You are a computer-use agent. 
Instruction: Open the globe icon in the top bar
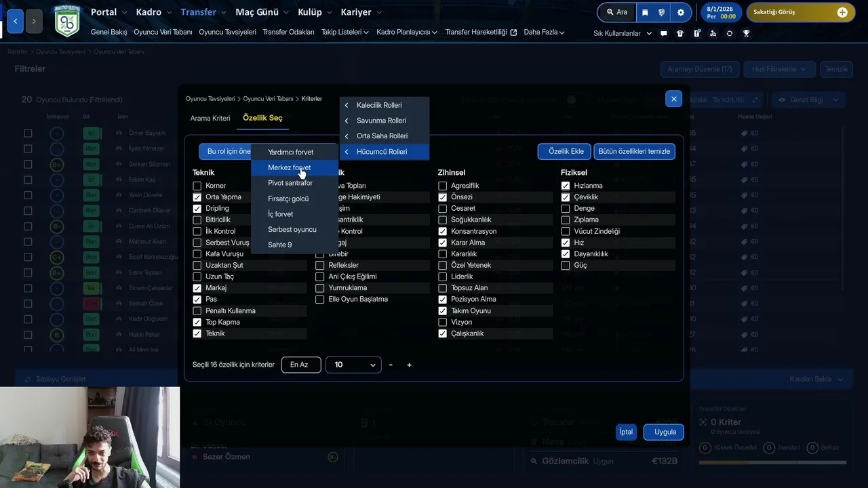[661, 12]
